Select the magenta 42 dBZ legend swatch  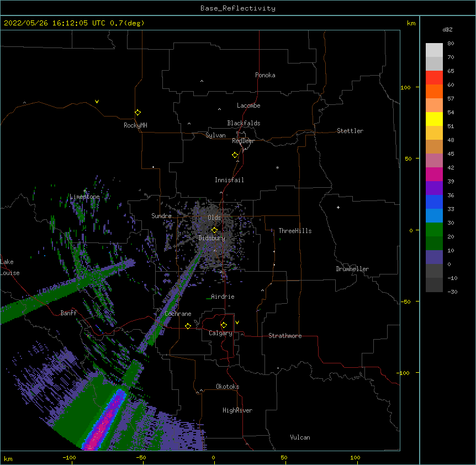pyautogui.click(x=434, y=175)
